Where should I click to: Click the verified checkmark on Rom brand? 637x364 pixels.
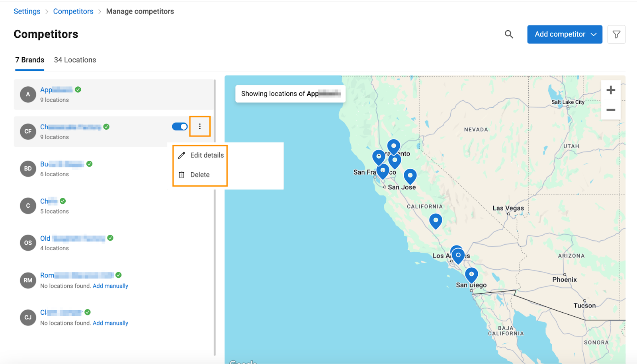[118, 275]
